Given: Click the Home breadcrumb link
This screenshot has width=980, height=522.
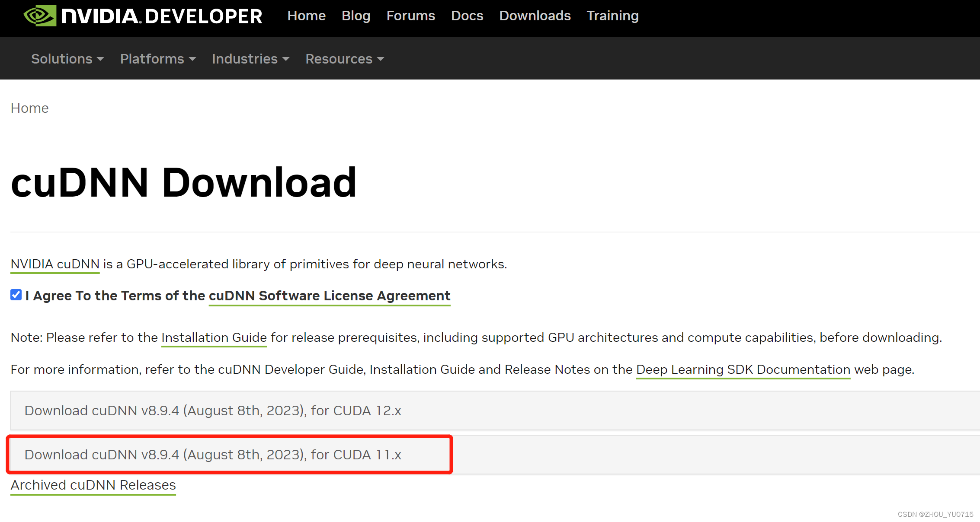Looking at the screenshot, I should coord(29,108).
